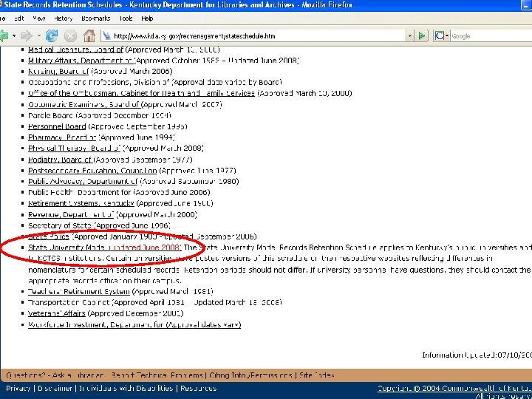Open Personnel Board link
The image size is (532, 399).
click(57, 126)
